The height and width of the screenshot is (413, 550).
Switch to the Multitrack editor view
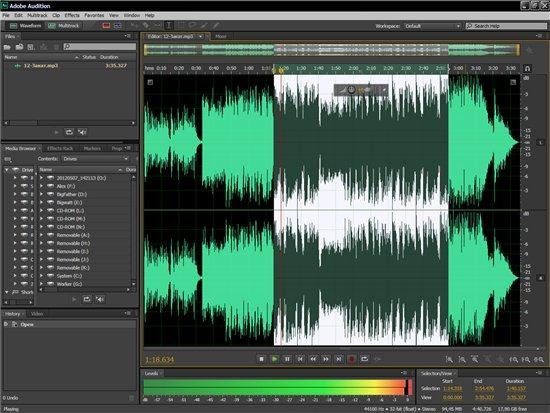63,26
